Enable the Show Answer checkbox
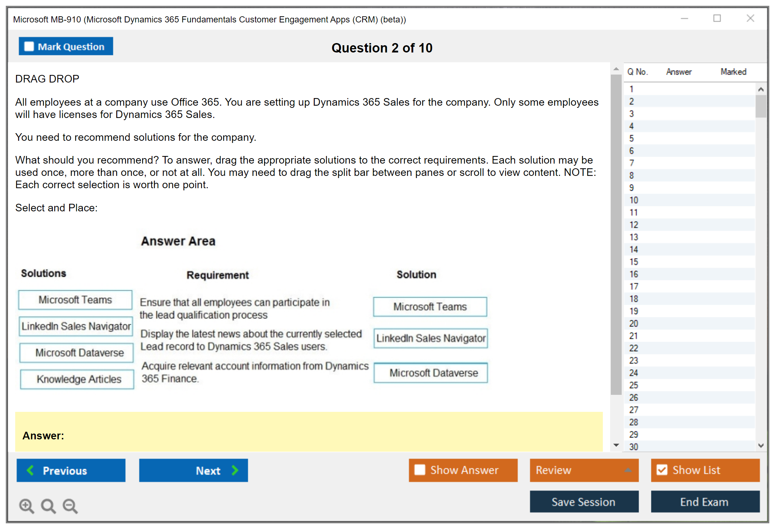Image resolution: width=778 pixels, height=532 pixels. click(420, 470)
